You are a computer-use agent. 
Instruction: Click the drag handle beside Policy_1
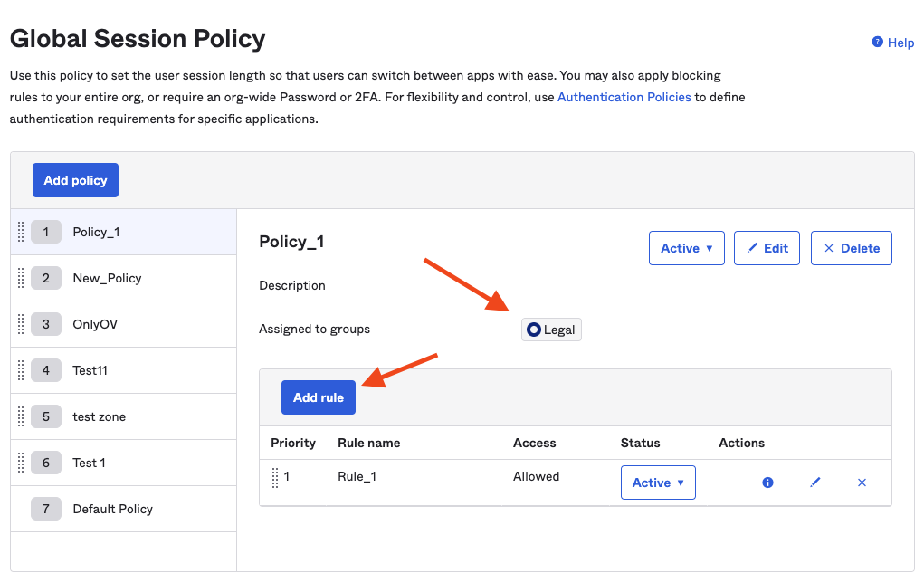point(21,232)
